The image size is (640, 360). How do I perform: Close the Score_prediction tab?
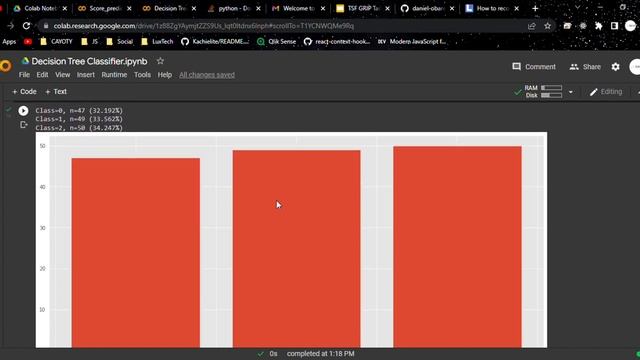(x=129, y=8)
